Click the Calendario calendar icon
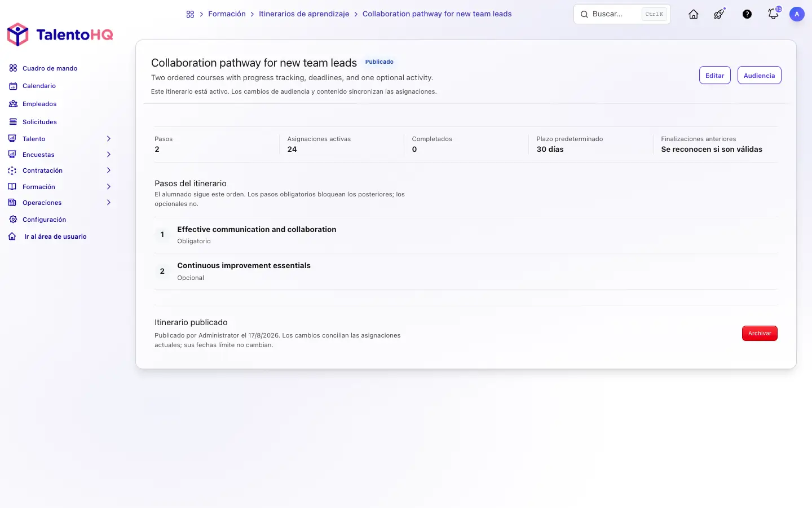Image resolution: width=812 pixels, height=508 pixels. (13, 86)
